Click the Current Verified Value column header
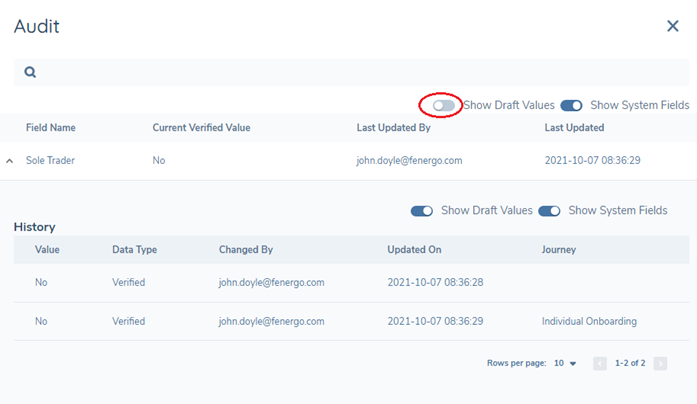Image resolution: width=697 pixels, height=404 pixels. tap(201, 128)
